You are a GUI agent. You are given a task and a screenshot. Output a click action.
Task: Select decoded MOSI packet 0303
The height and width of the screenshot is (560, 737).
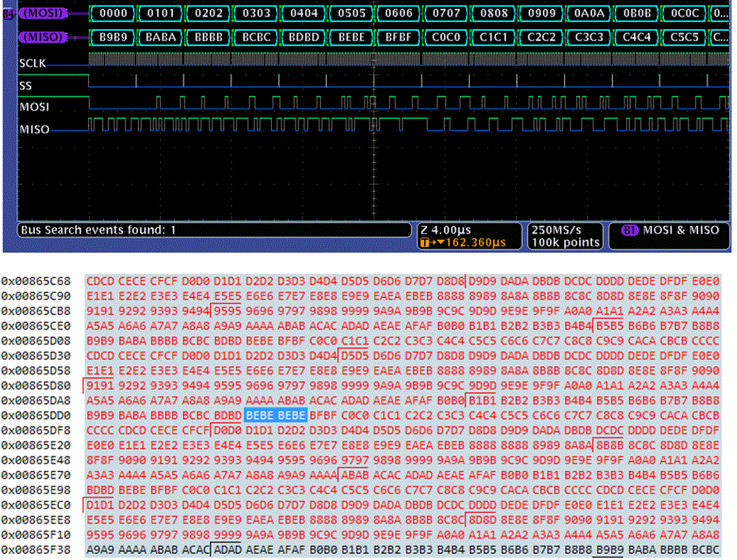(x=256, y=13)
